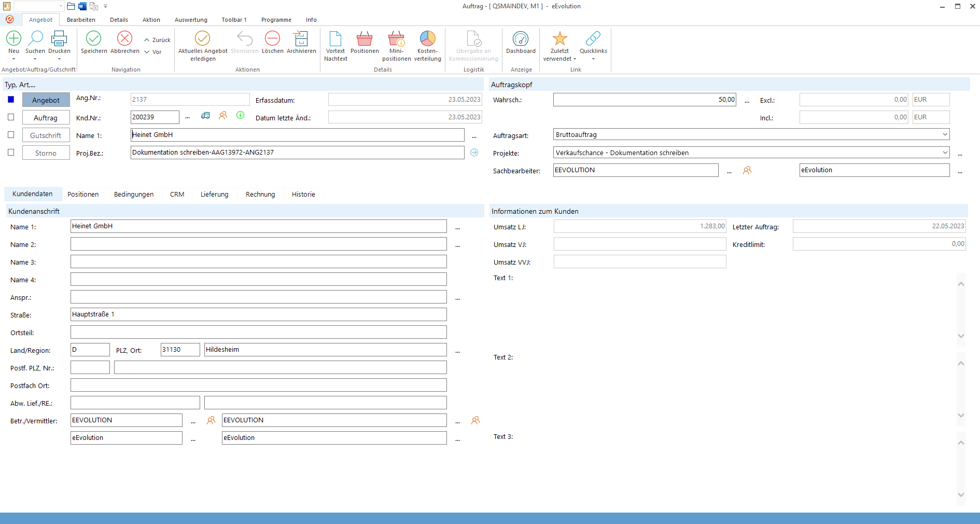Expand the Projekte dropdown
This screenshot has width=980, height=524.
click(x=945, y=153)
